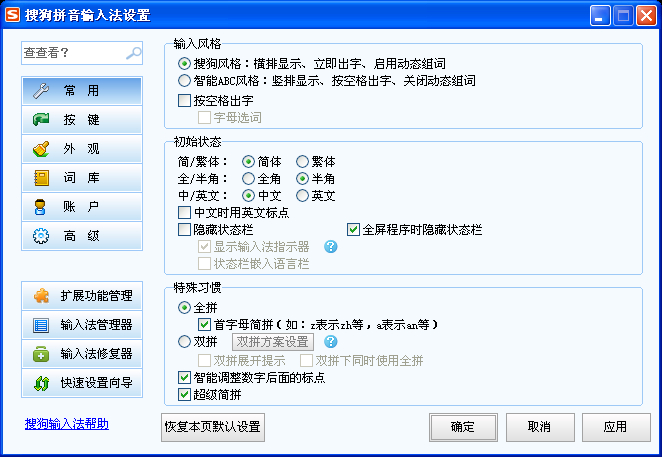The width and height of the screenshot is (662, 457).
Task: Enable the 按空格出字 checkbox
Action: 184,101
